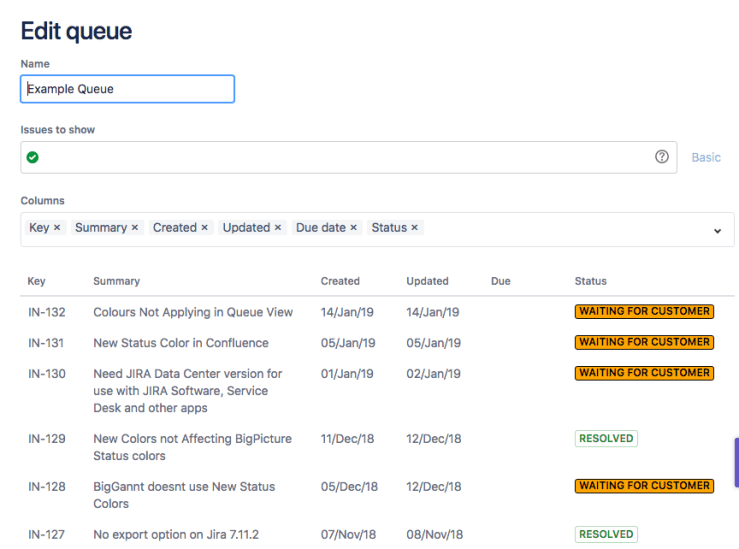The width and height of the screenshot is (739, 549).
Task: Remove the Created column tag
Action: (x=204, y=228)
